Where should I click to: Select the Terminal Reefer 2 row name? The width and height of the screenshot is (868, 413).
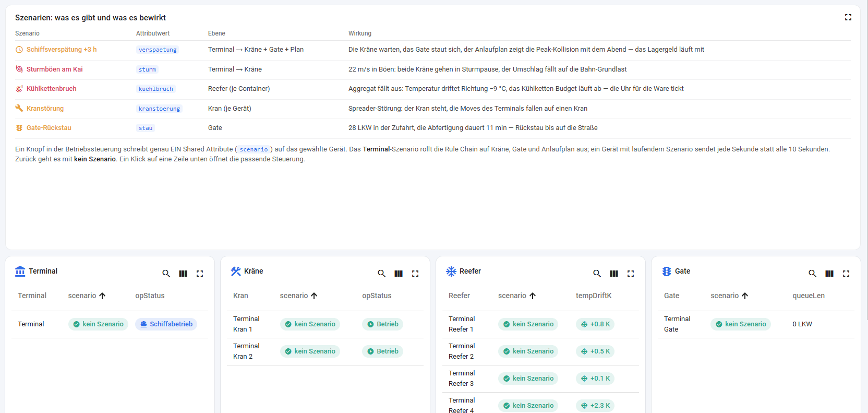pyautogui.click(x=462, y=351)
